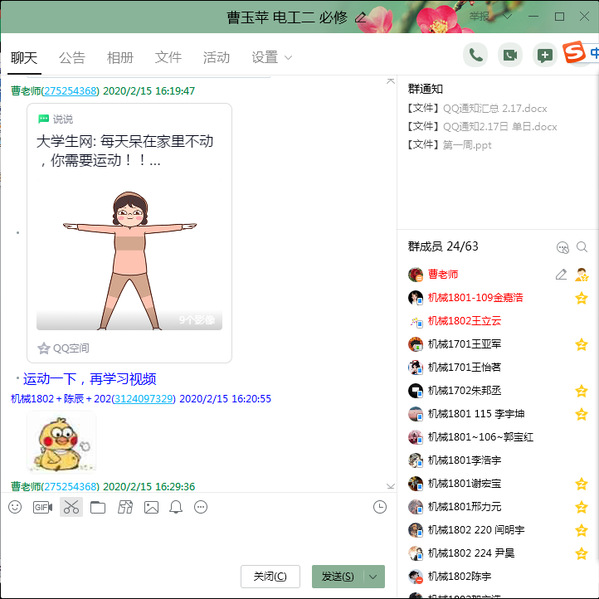Open the 相册 tab
The width and height of the screenshot is (599, 599).
[120, 58]
